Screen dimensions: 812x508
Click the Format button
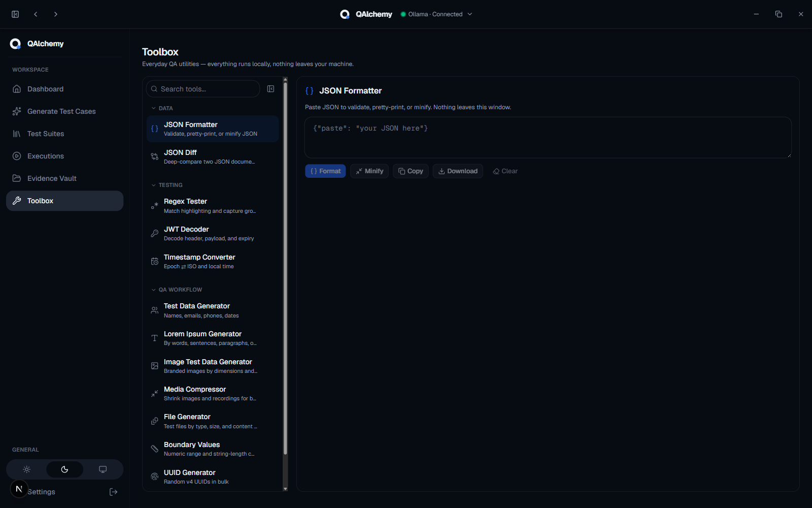pos(325,171)
